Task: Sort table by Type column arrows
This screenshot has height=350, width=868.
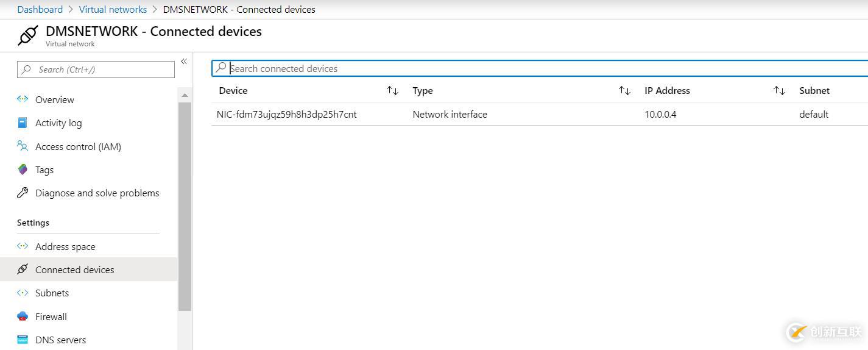Action: (x=624, y=91)
